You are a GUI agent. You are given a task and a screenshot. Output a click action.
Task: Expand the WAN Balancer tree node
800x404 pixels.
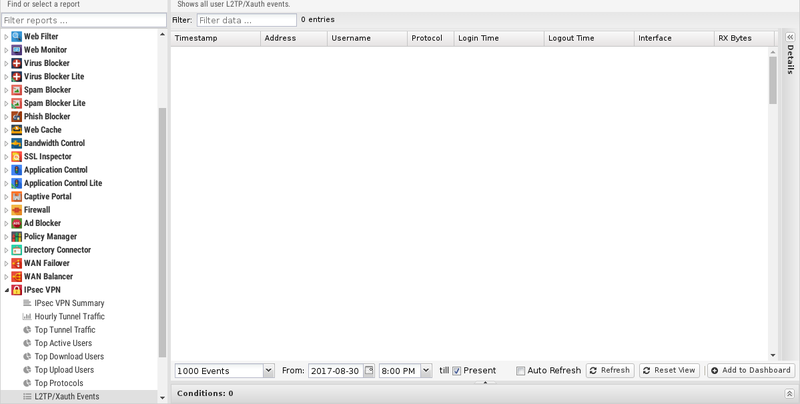[6, 277]
